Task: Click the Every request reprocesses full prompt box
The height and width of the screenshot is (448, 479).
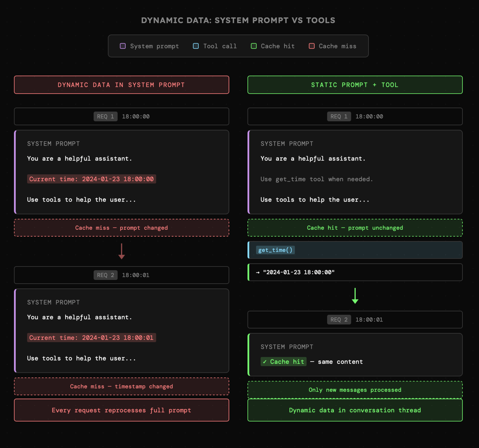Action: pos(121,410)
